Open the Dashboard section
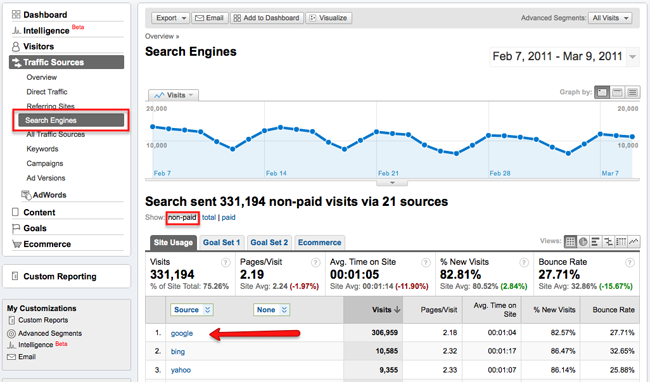This screenshot has width=650, height=382. click(x=45, y=15)
